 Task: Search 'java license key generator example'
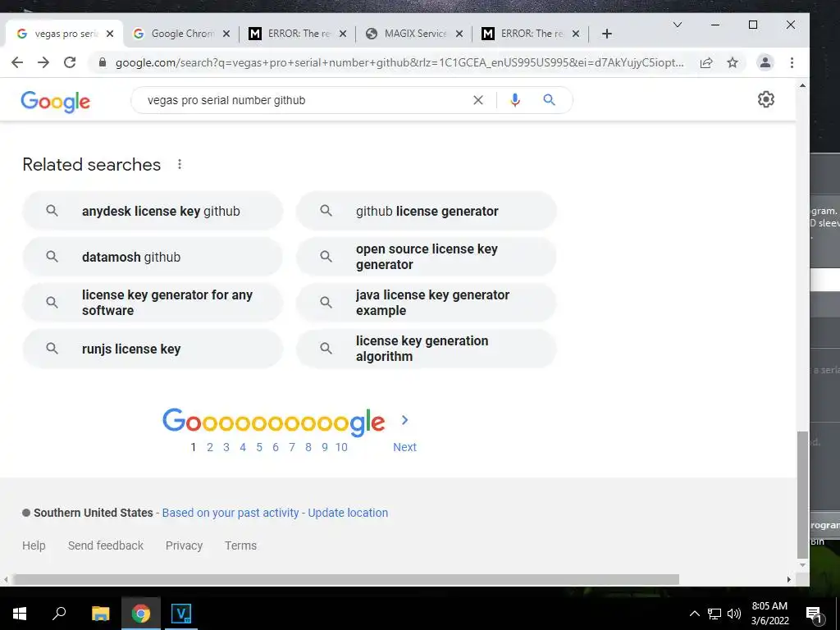[427, 303]
